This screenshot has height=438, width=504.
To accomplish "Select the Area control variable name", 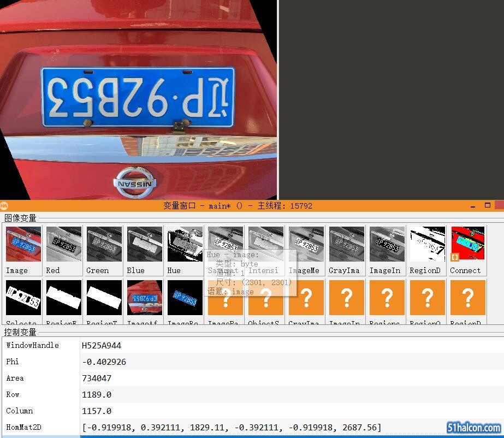I will tap(15, 378).
